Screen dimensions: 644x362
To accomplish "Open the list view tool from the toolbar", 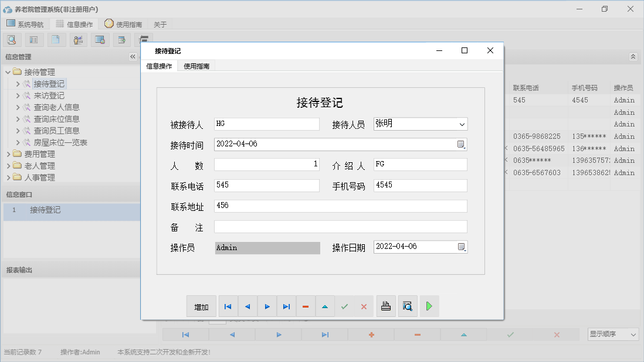I will 33,39.
